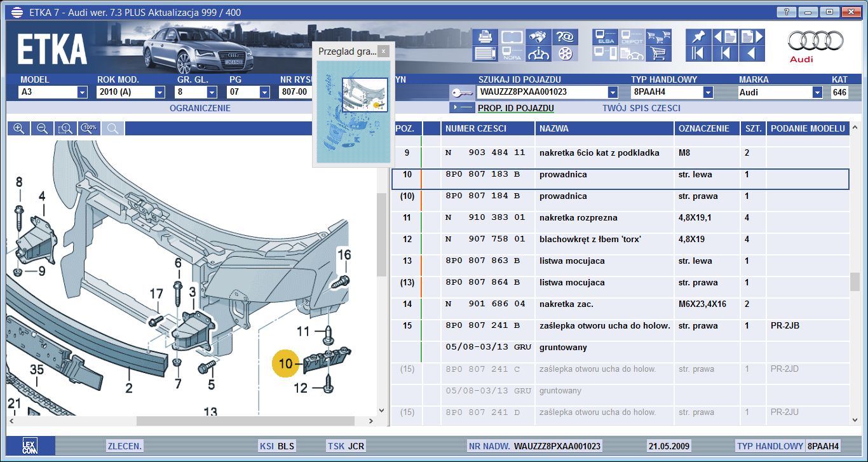Screen dimensions: 868x462
Task: Open TWÓJ SPIS CZESCI link
Action: [641, 108]
